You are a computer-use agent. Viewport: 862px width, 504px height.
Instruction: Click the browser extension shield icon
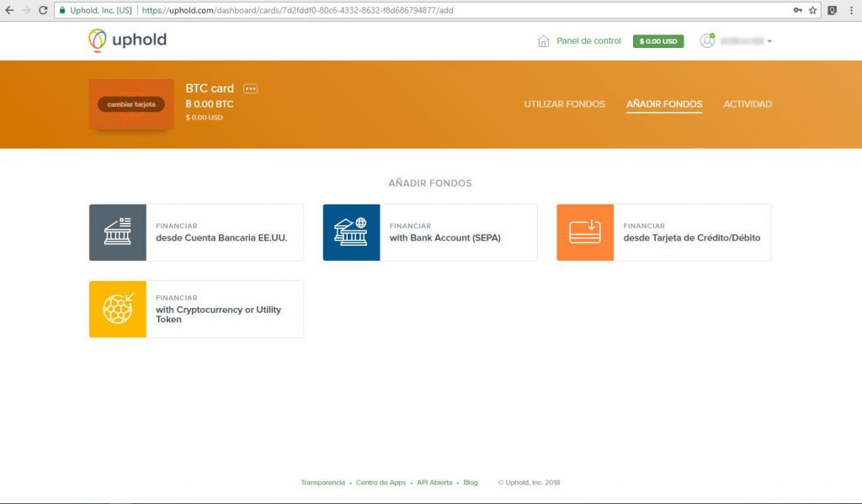coord(833,10)
